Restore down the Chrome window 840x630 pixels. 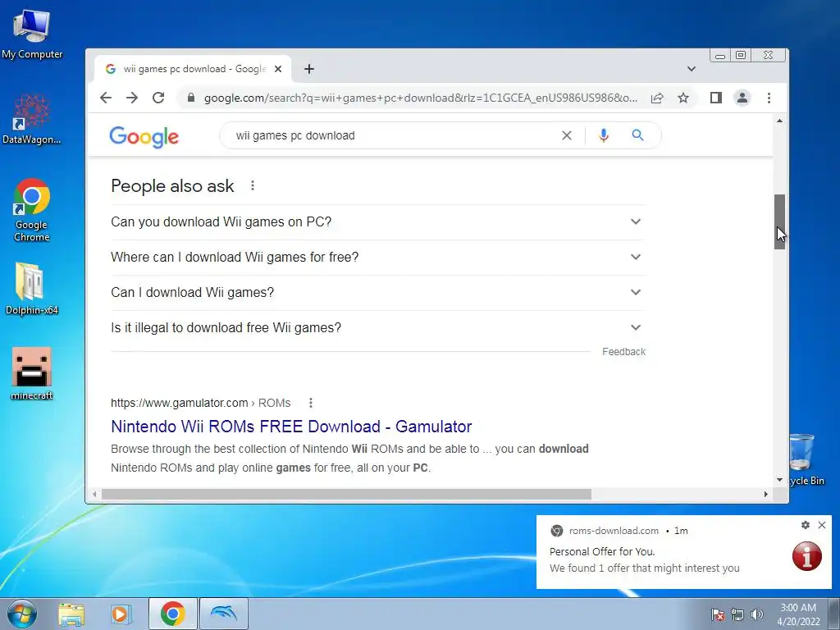click(741, 55)
